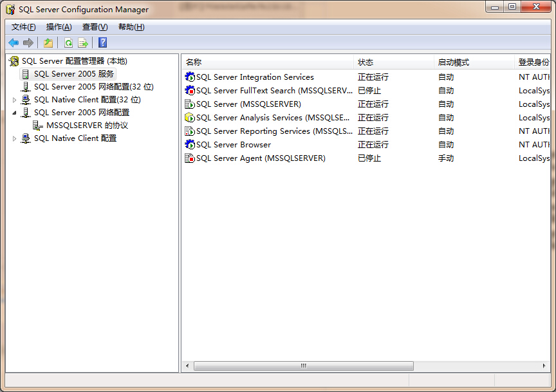The width and height of the screenshot is (556, 392).
Task: Open the 文件(F) menu
Action: coord(23,27)
